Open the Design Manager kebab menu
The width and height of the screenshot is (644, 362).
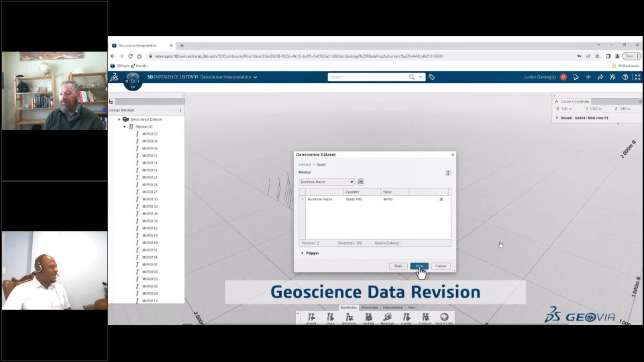pyautogui.click(x=180, y=110)
